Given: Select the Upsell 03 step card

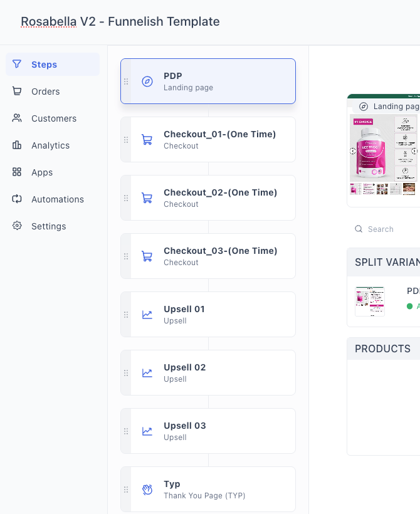Looking at the screenshot, I should pyautogui.click(x=208, y=431).
